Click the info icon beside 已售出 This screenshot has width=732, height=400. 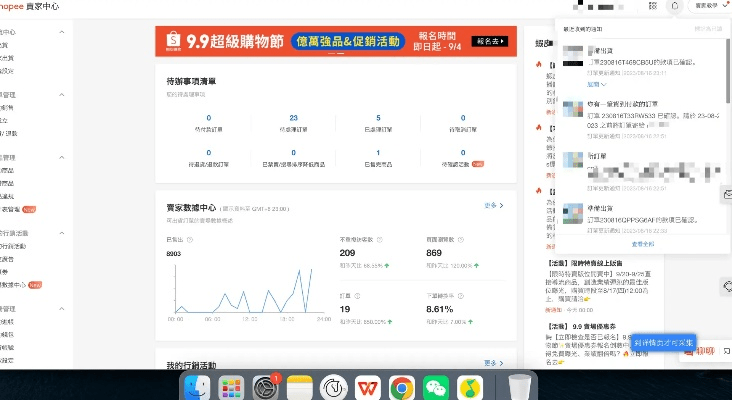[190, 240]
